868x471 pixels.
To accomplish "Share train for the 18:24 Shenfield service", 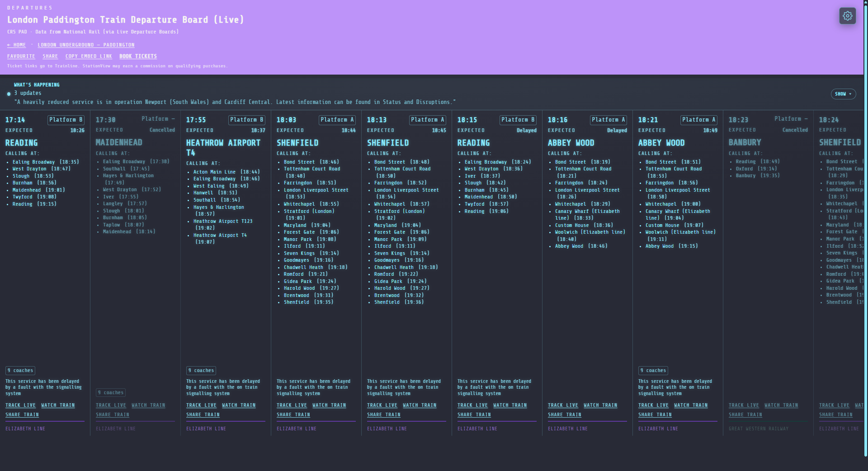I will point(836,414).
